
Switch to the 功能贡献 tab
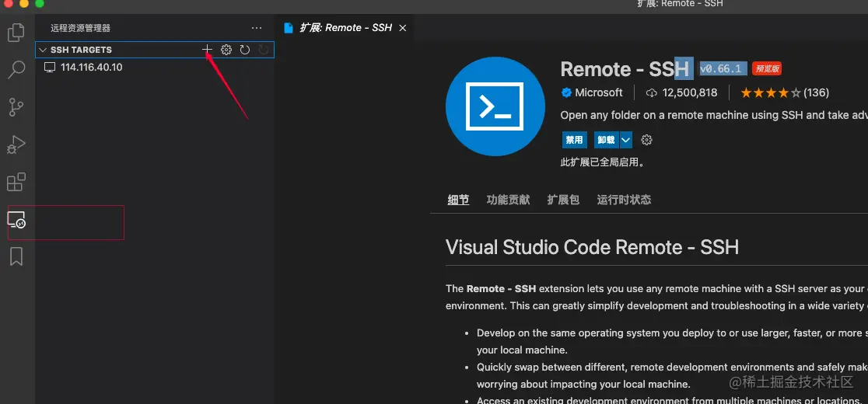[x=508, y=200]
